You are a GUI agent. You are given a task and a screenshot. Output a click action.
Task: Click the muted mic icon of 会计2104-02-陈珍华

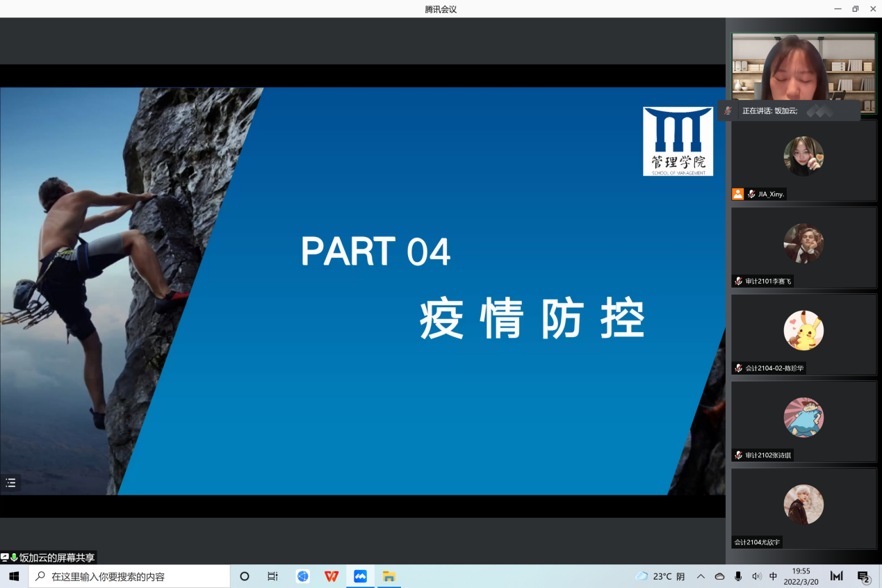coord(739,368)
